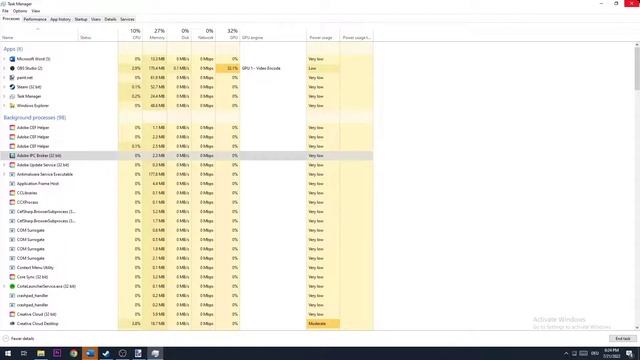Open File Explorer from the taskbar
Image resolution: width=640 pixels, height=360 pixels.
point(41,353)
